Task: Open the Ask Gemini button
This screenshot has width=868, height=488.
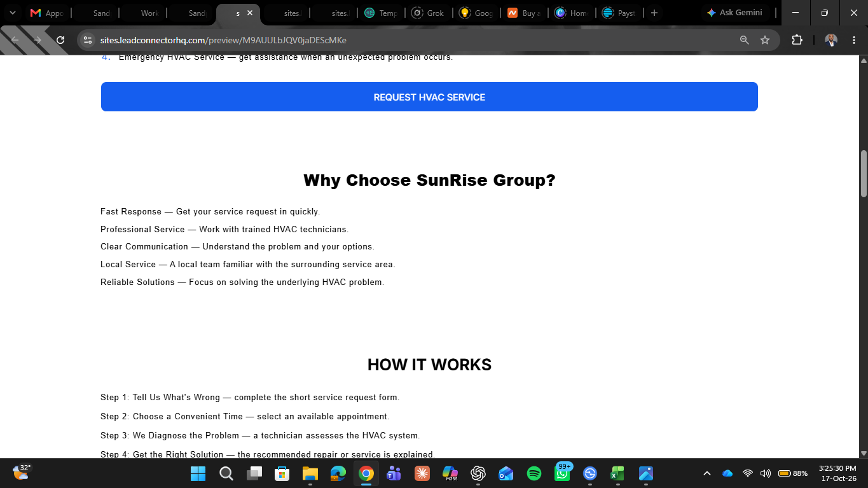Action: [x=734, y=13]
